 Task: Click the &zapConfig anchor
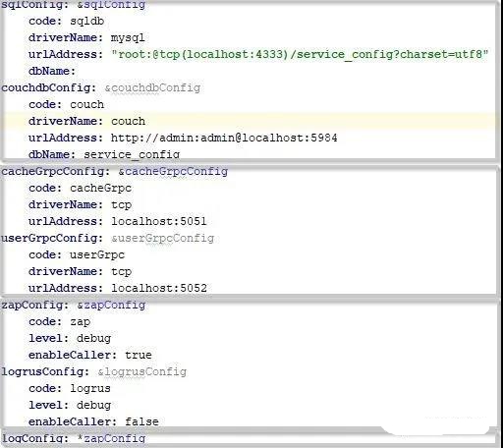[111, 306]
